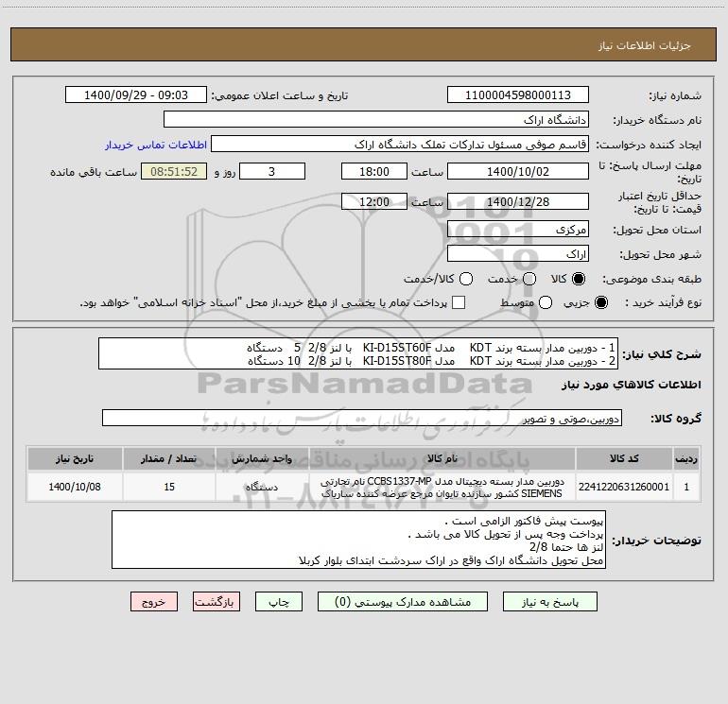Click the خروج exit button
The height and width of the screenshot is (704, 728).
154,602
